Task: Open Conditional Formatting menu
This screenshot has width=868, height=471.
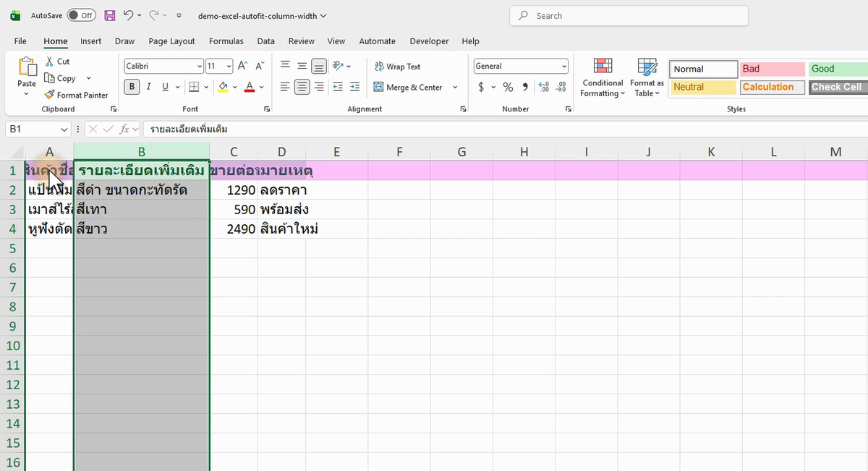Action: click(x=603, y=77)
